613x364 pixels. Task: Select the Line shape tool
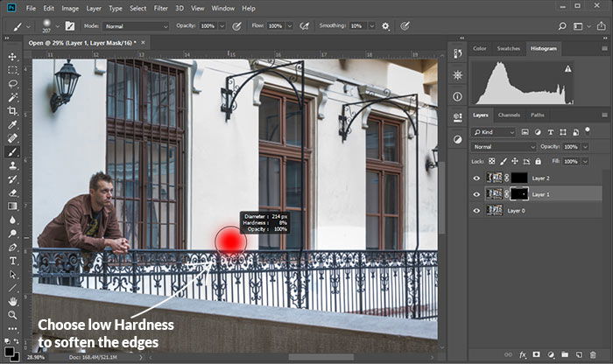(x=12, y=288)
